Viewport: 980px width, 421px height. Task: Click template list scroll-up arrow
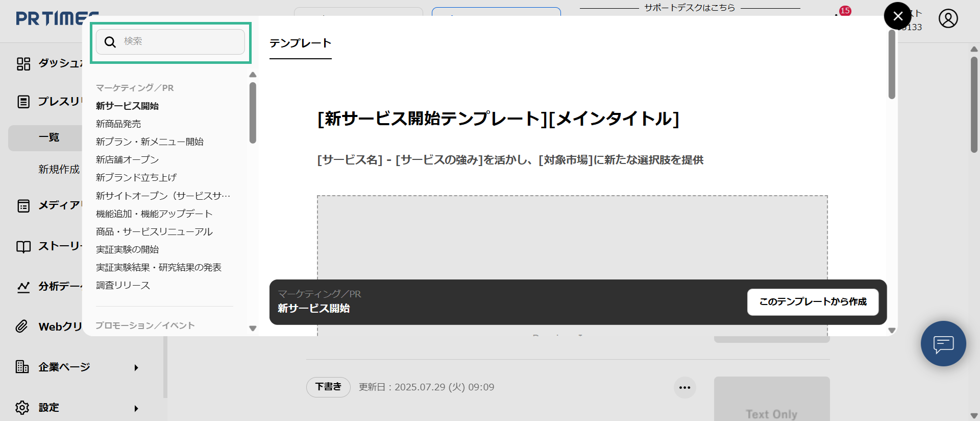coord(253,75)
